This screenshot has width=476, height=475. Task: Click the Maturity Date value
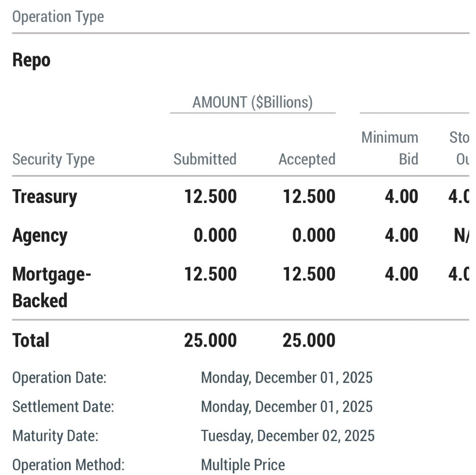point(288,436)
